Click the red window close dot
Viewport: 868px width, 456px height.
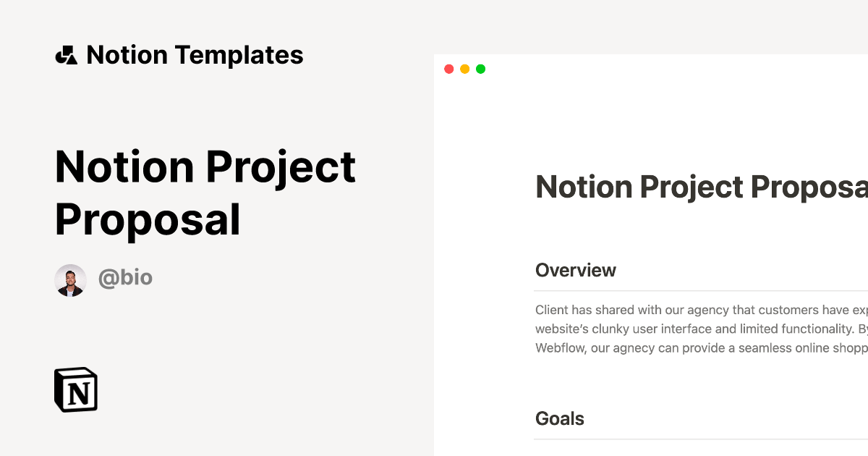pyautogui.click(x=448, y=69)
